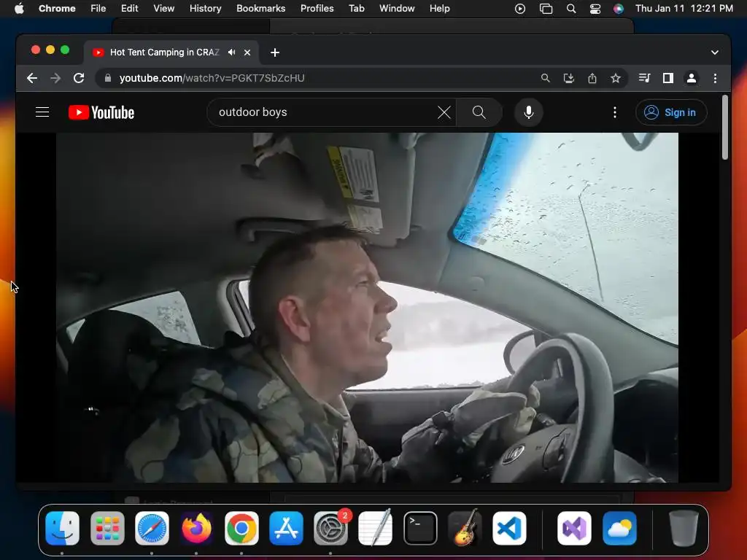Open the Bookmarks menu
This screenshot has width=747, height=560.
point(260,9)
